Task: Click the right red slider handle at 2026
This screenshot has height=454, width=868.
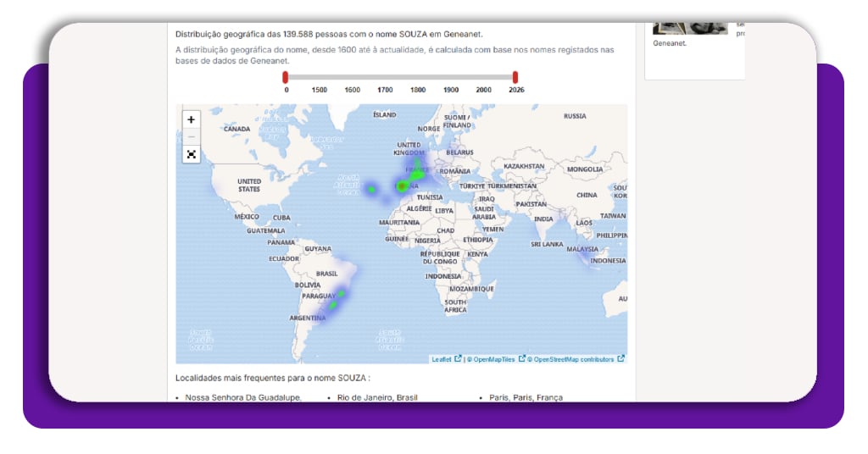Action: (515, 77)
